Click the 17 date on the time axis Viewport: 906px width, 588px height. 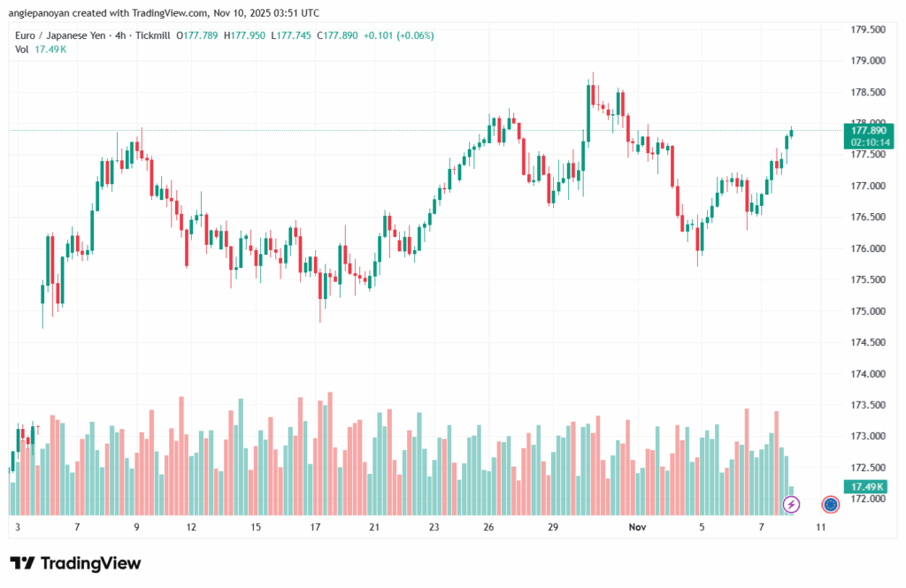point(315,526)
